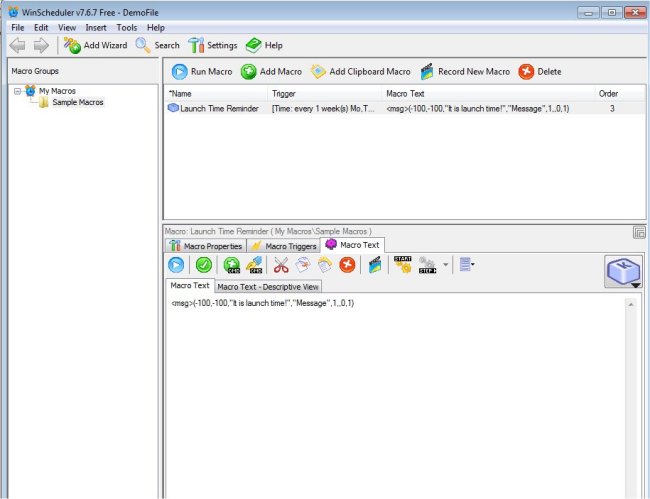Select the upper Macro Text tab
The width and height of the screenshot is (650, 499).
coord(353,245)
